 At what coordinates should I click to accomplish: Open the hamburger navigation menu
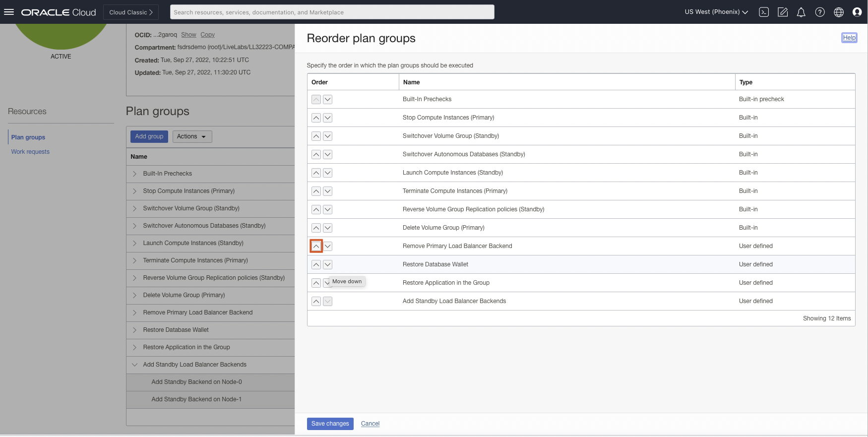(x=9, y=12)
